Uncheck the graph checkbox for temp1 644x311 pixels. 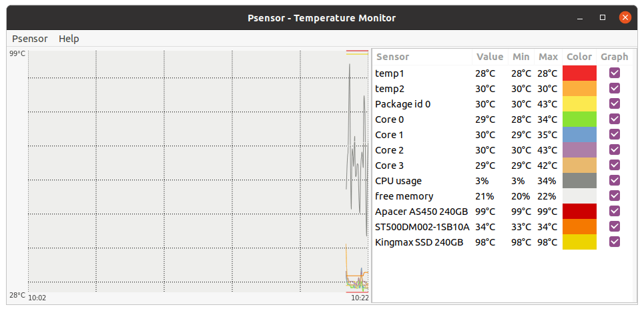click(x=615, y=73)
